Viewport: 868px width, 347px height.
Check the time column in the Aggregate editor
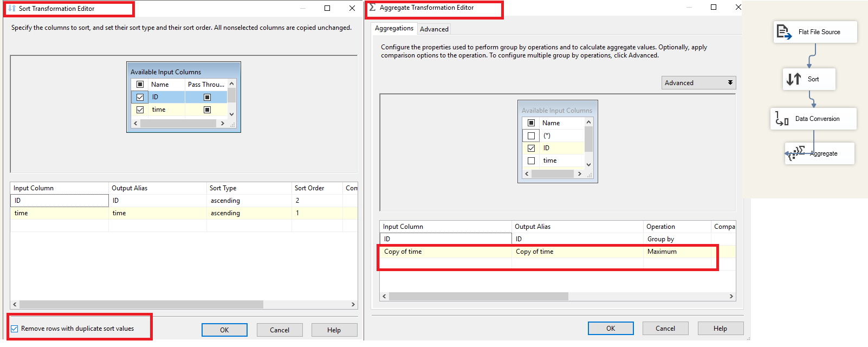pos(531,160)
